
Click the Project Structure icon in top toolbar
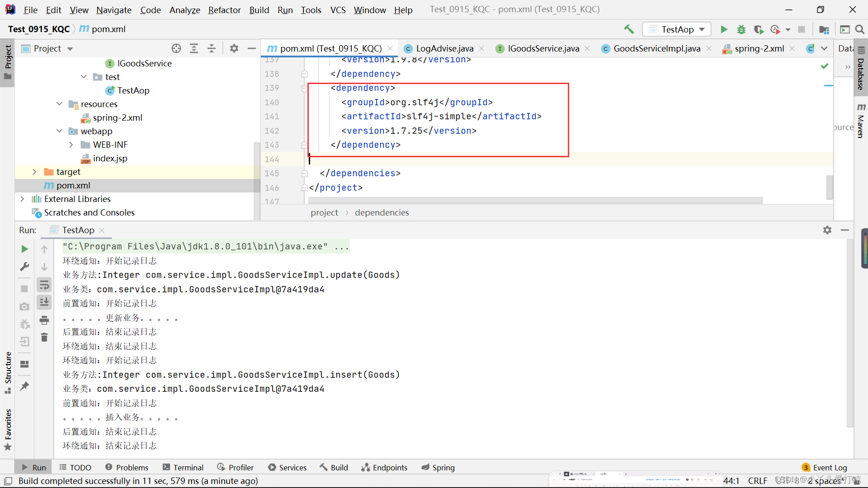click(x=824, y=29)
